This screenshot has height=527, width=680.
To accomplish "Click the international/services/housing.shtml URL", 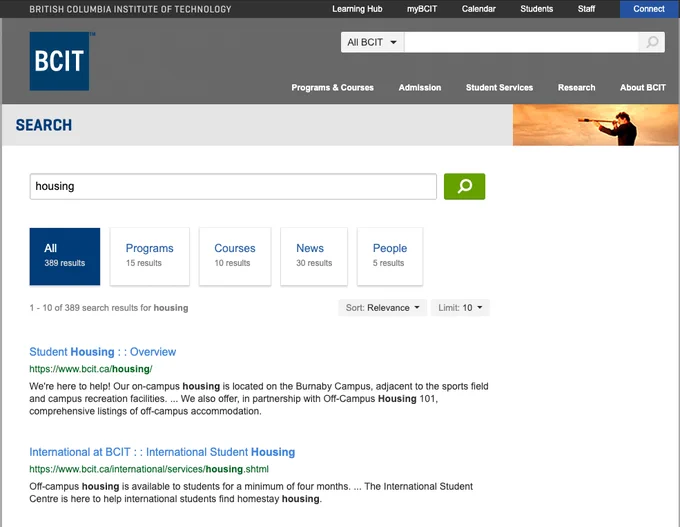I will point(149,469).
